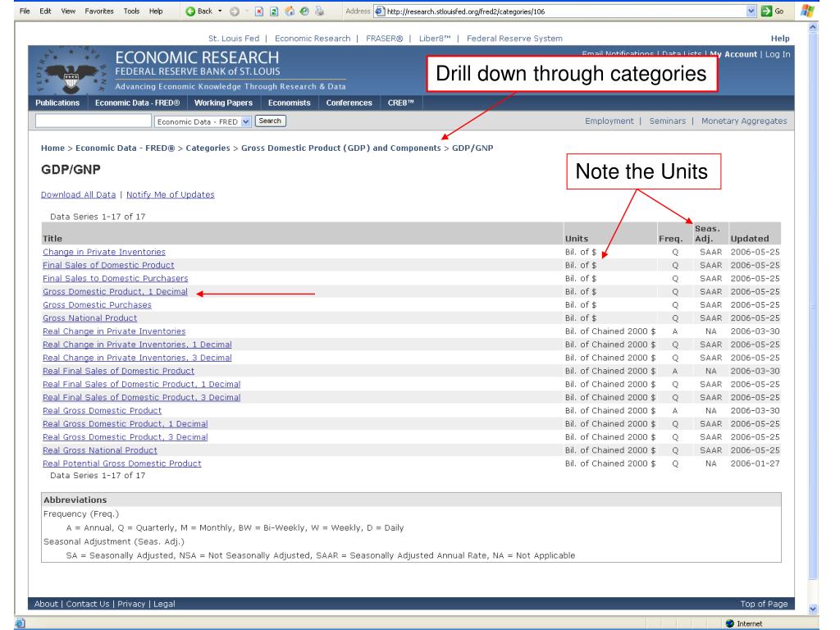Screen dimensions: 840x630
Task: Open the Edit menu
Action: coord(46,11)
